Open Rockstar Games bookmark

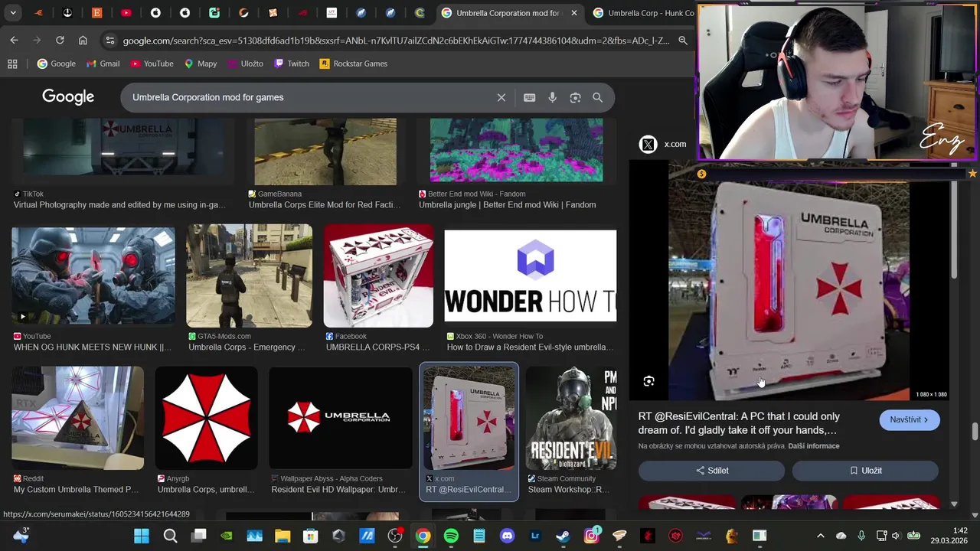[354, 64]
